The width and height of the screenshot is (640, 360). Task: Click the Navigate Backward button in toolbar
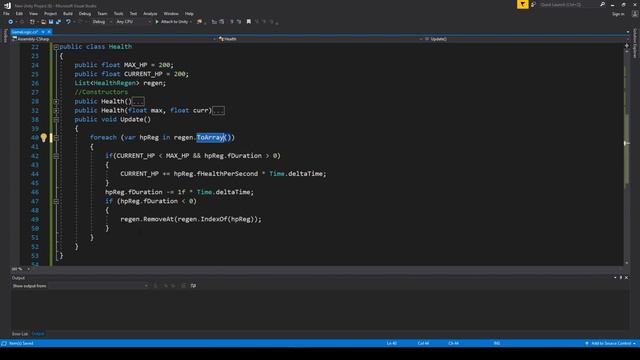11,22
